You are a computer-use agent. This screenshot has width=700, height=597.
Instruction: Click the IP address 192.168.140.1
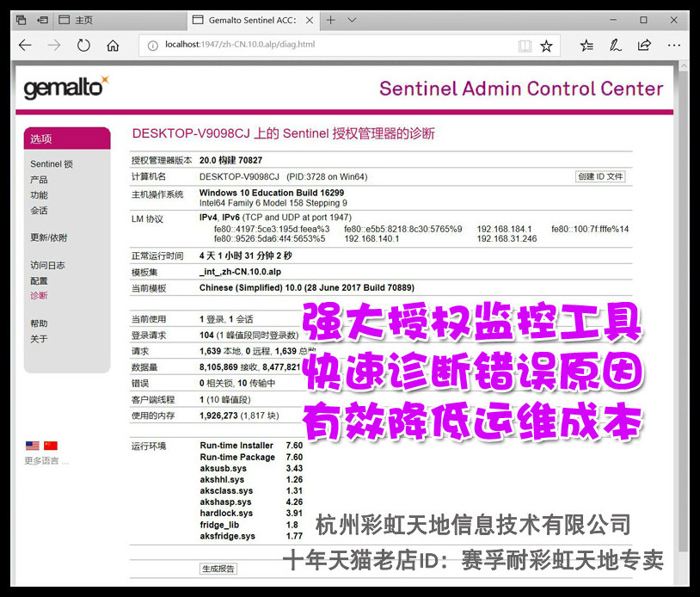pyautogui.click(x=371, y=239)
